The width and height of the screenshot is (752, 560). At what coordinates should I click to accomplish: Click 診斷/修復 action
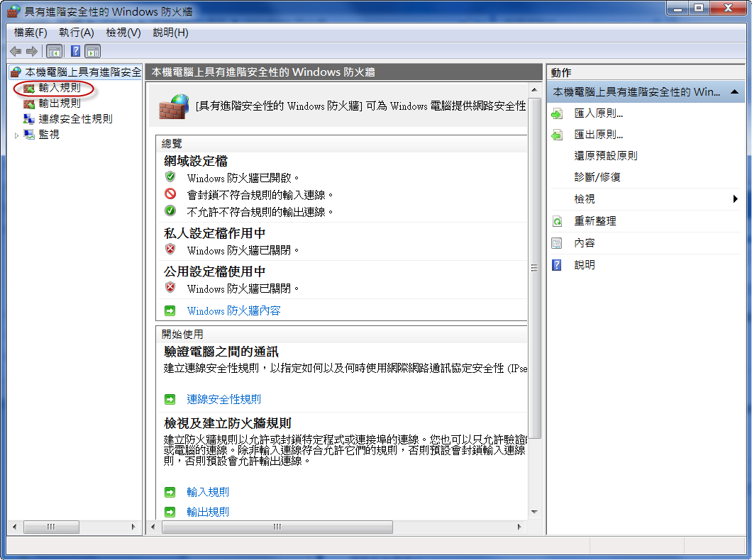click(x=597, y=177)
